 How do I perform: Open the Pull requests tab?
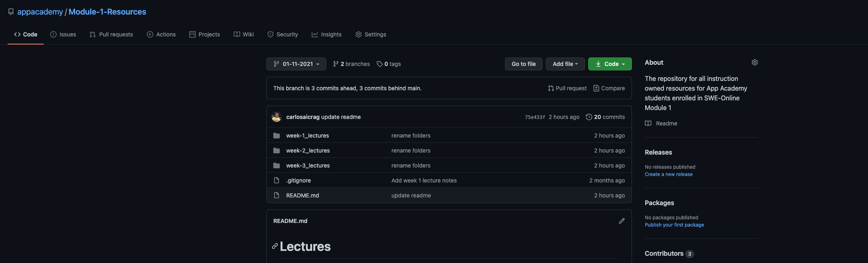pos(111,34)
